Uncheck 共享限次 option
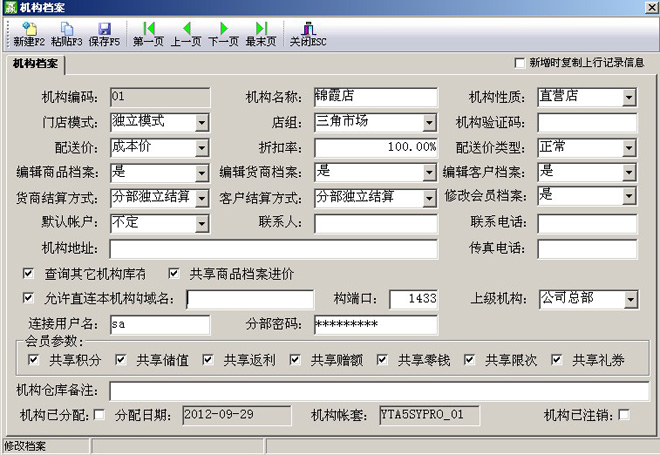The image size is (660, 455). click(x=469, y=360)
